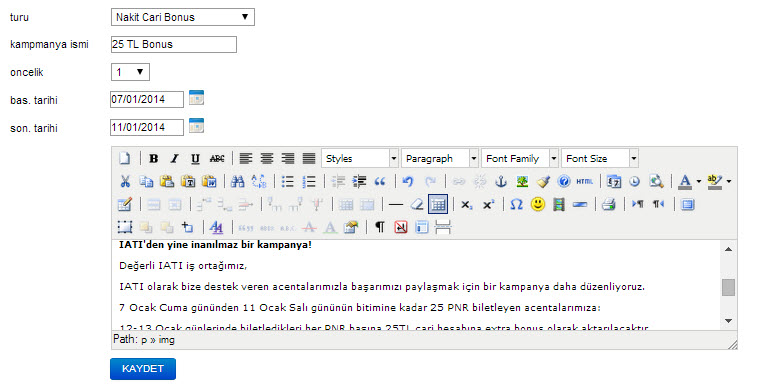
Task: Click the New document icon in editor
Action: click(125, 158)
